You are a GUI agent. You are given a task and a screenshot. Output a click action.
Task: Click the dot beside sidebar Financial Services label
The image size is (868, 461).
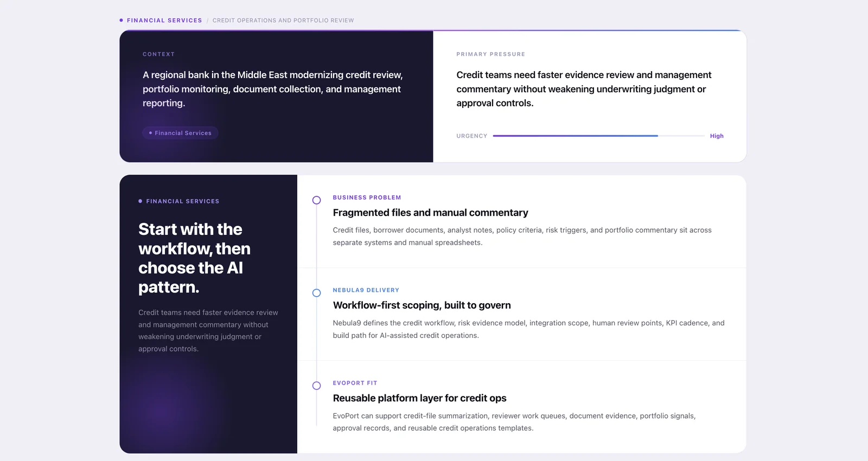point(140,201)
